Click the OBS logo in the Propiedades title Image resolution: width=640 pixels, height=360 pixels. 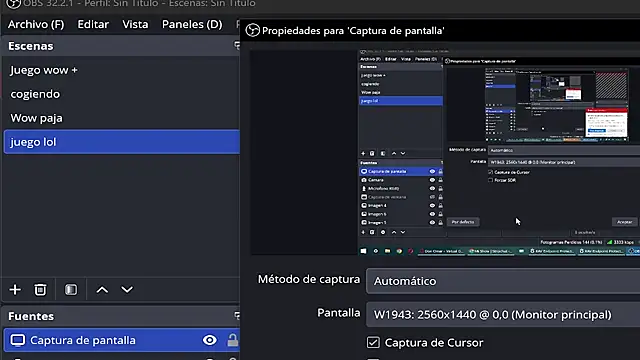253,31
